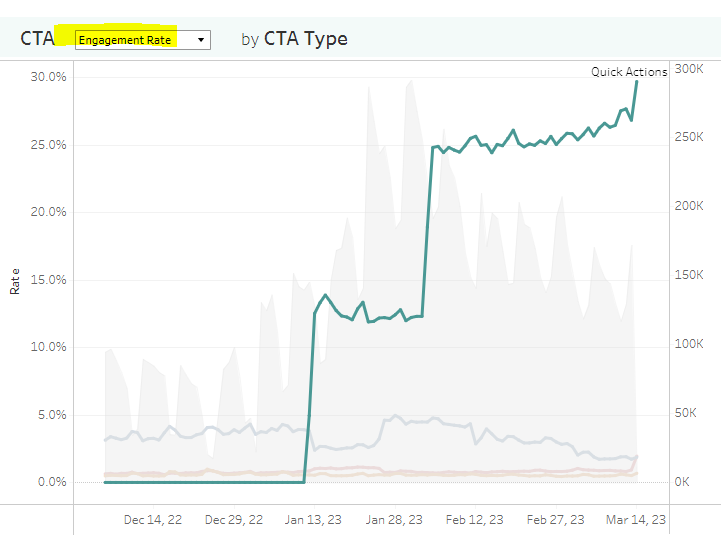Click the Jan 13, 23 axis date

313,520
